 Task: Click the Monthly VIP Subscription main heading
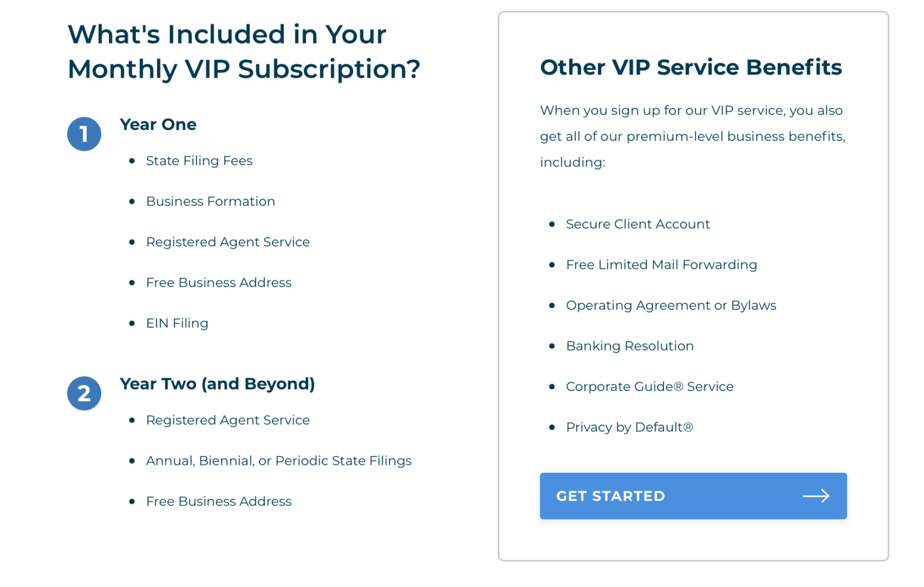point(244,52)
